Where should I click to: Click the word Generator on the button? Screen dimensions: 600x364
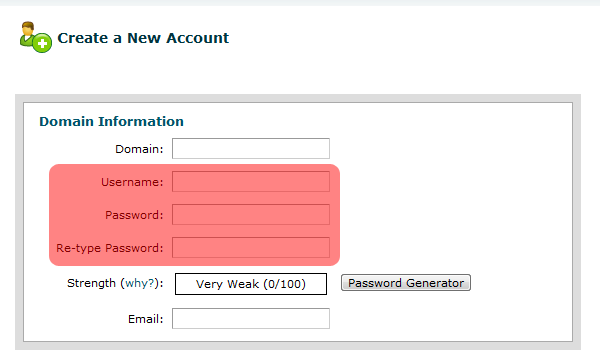click(435, 283)
